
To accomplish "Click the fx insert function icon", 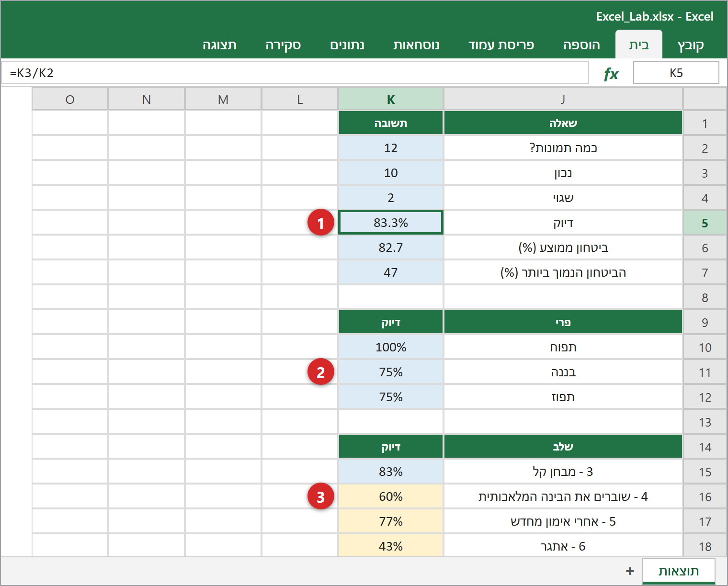I will 611,74.
